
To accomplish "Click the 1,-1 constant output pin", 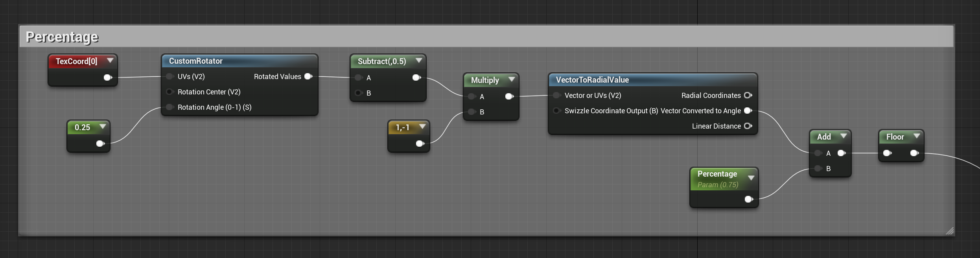I will 420,144.
